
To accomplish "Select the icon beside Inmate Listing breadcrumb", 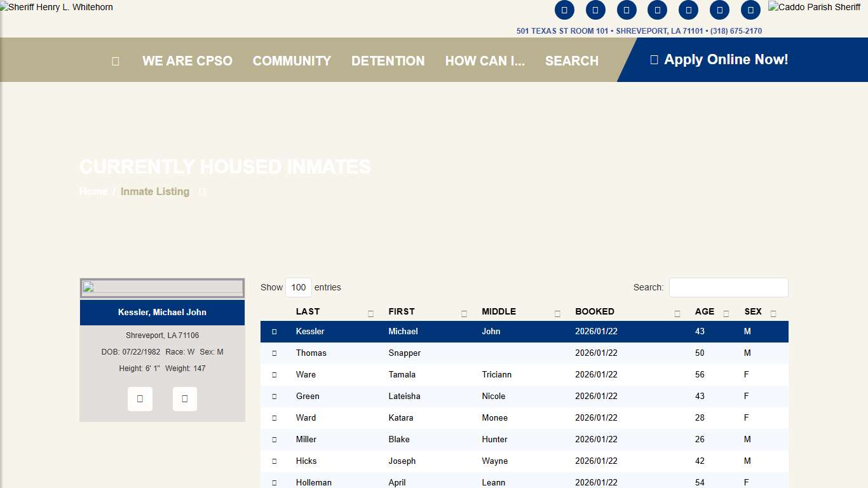I will [x=201, y=191].
